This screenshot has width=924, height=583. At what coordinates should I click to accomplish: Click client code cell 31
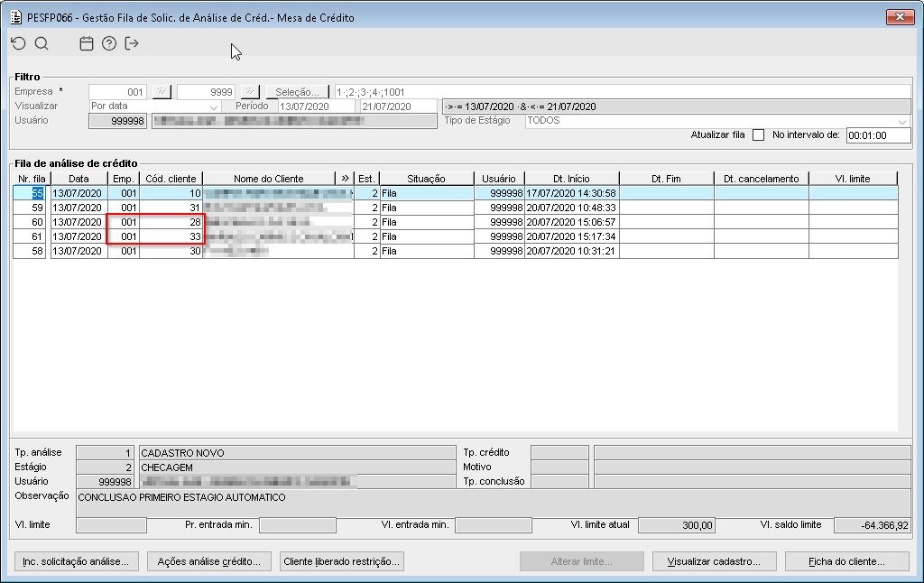171,208
